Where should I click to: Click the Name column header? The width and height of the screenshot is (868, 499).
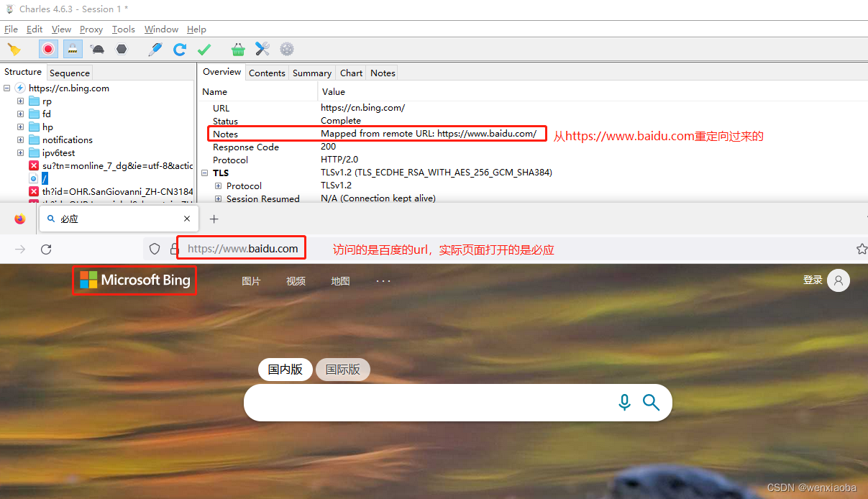tap(214, 92)
